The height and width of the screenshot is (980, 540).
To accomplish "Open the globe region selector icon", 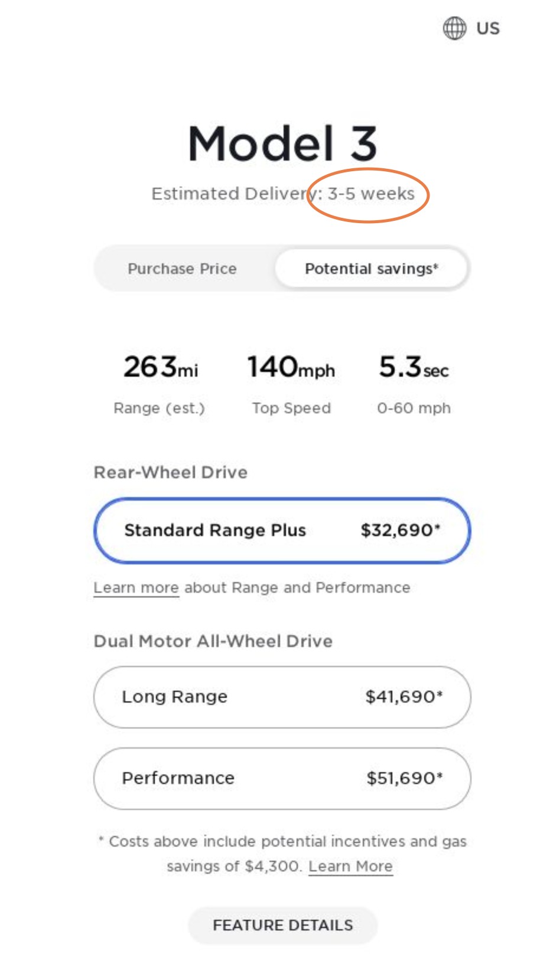I will point(454,28).
